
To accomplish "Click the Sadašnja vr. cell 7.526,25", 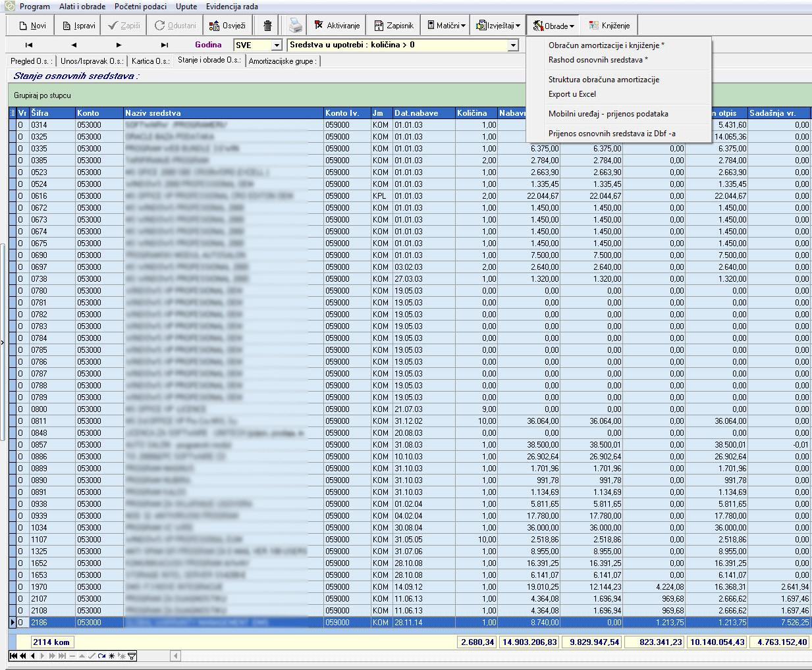I will pos(778,623).
